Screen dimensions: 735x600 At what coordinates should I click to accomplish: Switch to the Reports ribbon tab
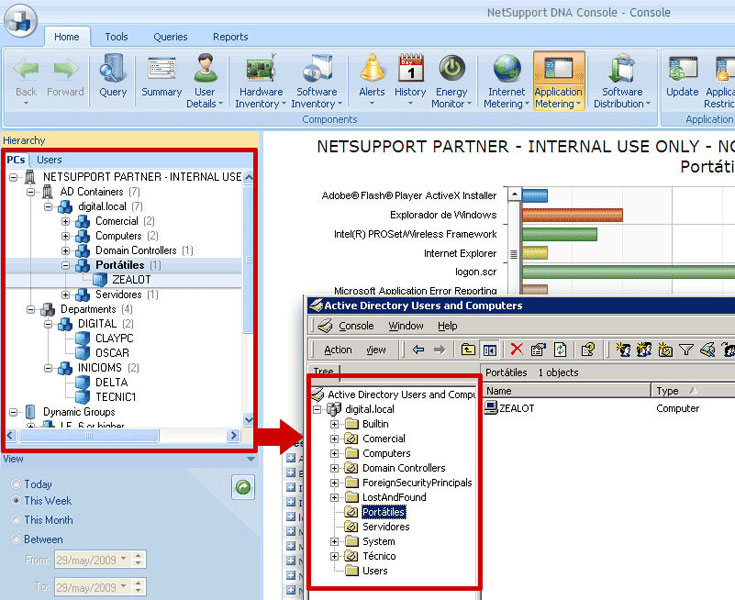click(x=230, y=37)
